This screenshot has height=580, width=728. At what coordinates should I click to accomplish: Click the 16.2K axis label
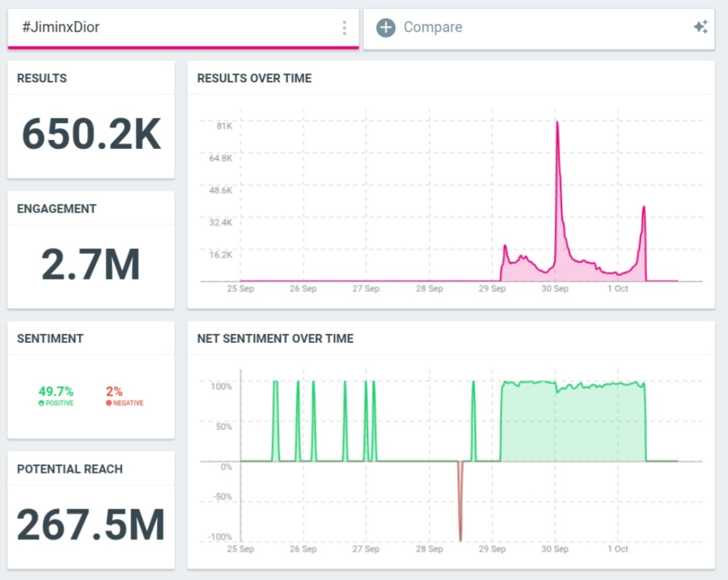coord(220,254)
